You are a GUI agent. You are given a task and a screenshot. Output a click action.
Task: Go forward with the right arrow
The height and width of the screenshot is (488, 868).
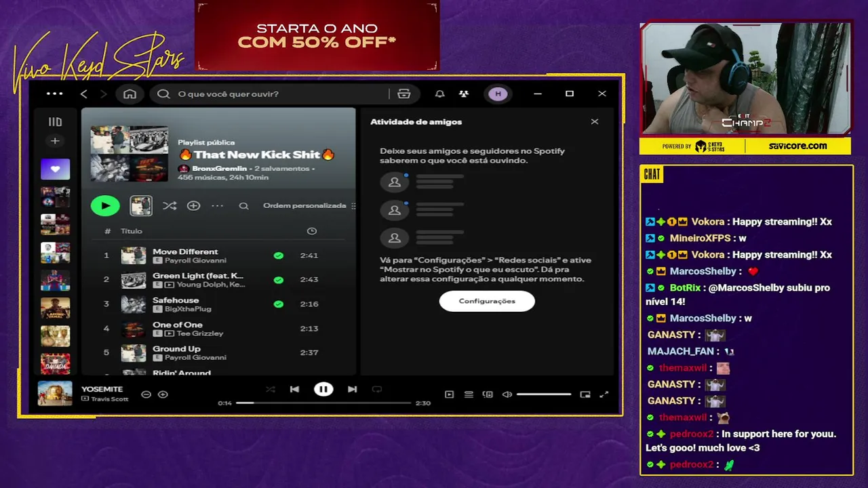pyautogui.click(x=103, y=94)
